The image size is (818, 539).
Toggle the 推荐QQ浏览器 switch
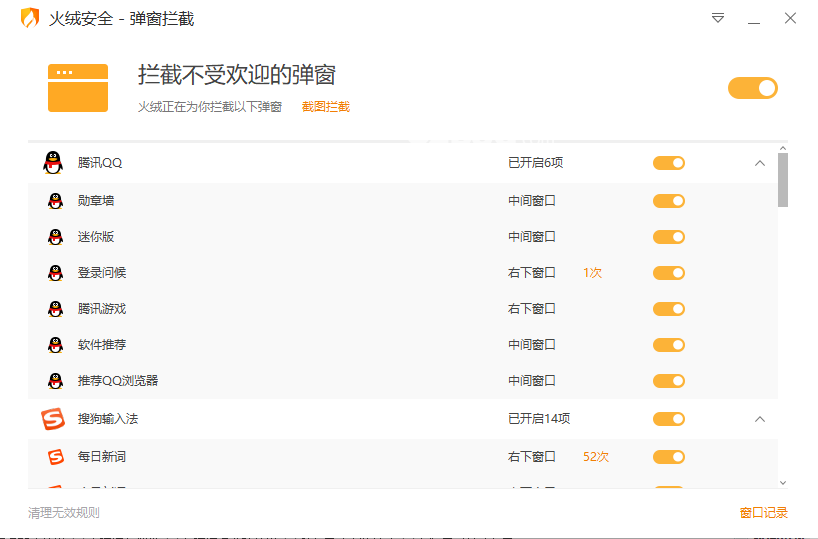tap(669, 381)
